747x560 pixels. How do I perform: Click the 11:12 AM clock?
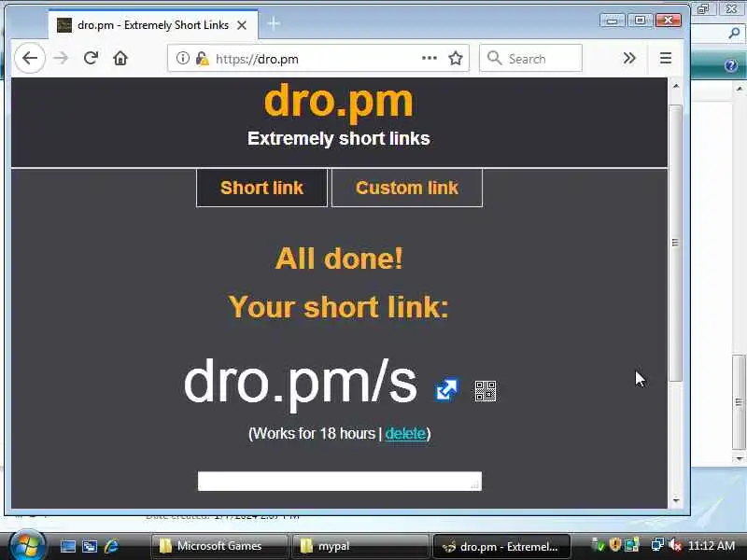712,545
